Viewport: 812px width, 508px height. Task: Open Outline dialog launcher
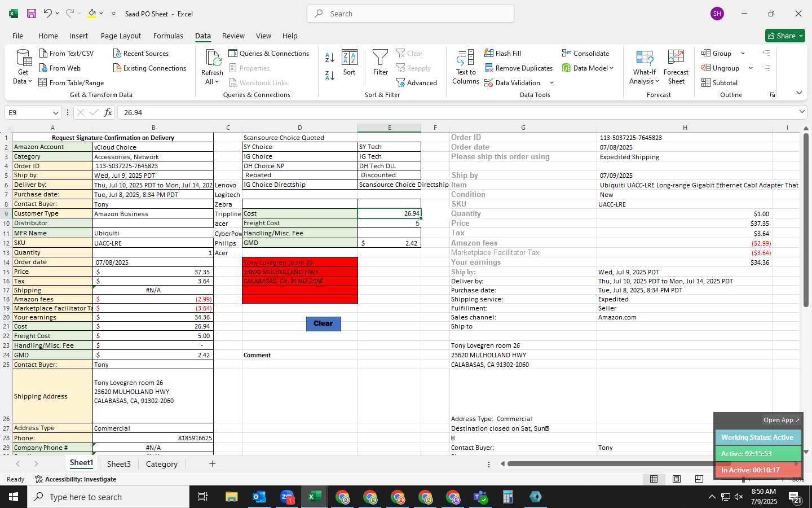[x=773, y=95]
